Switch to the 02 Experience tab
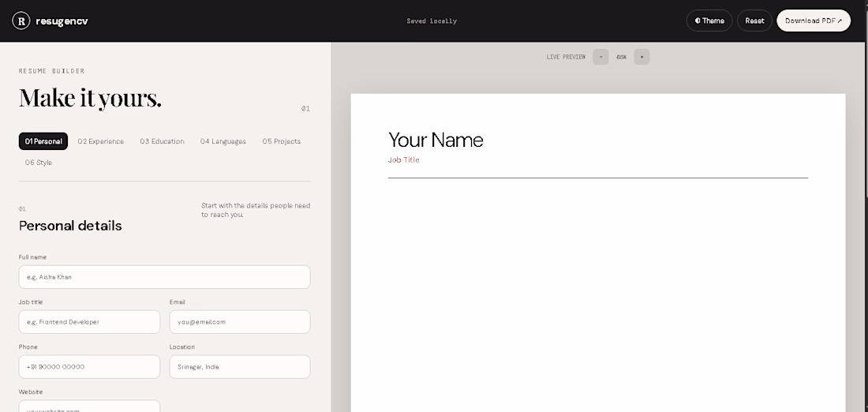Screen dimensions: 868x412 tap(101, 141)
